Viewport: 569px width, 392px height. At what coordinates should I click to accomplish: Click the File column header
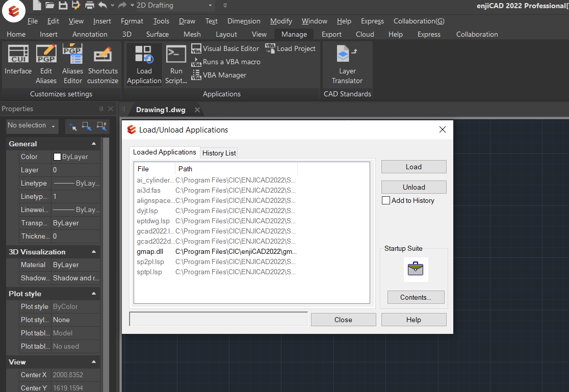pyautogui.click(x=155, y=169)
